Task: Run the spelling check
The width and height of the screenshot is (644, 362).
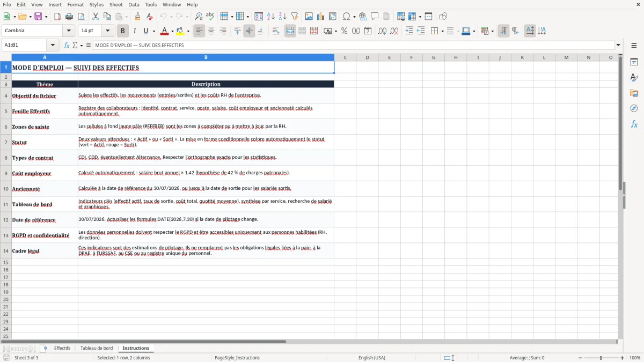Action: pyautogui.click(x=210, y=17)
